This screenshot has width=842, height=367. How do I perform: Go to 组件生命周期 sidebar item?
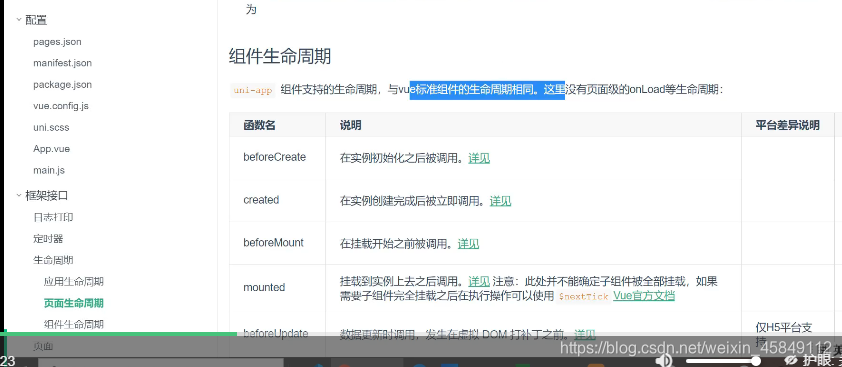[74, 324]
